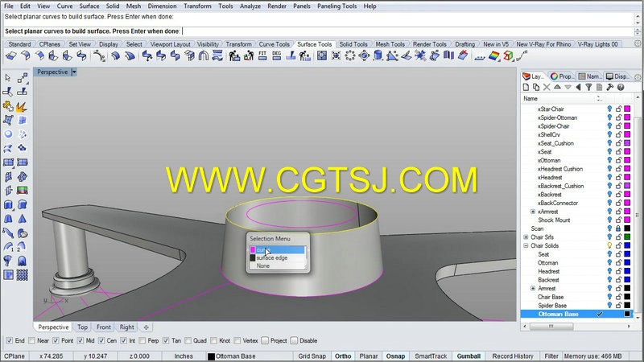Click the Delete layer X icon

pos(547,87)
